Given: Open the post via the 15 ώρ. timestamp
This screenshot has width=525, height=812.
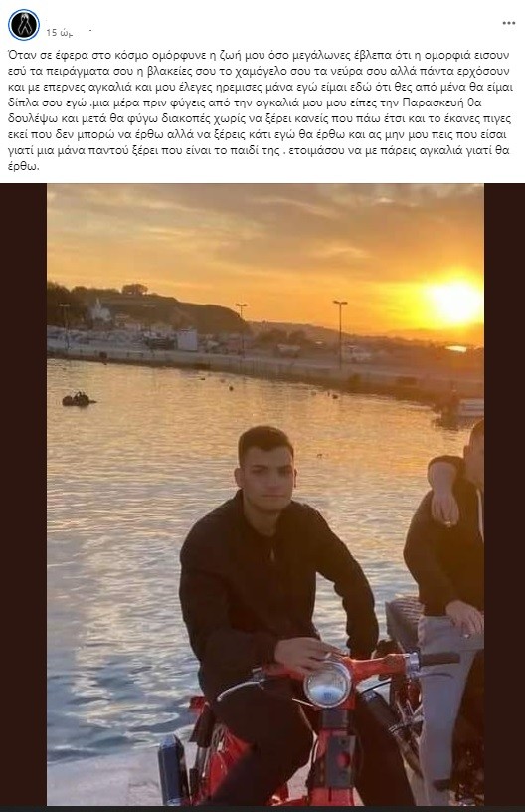Looking at the screenshot, I should [59, 32].
